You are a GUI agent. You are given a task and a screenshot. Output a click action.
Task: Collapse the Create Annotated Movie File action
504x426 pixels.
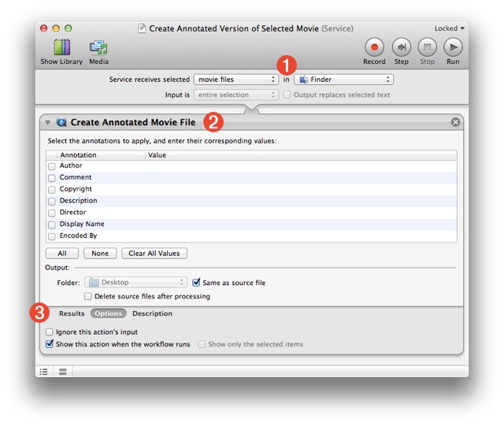(x=48, y=123)
